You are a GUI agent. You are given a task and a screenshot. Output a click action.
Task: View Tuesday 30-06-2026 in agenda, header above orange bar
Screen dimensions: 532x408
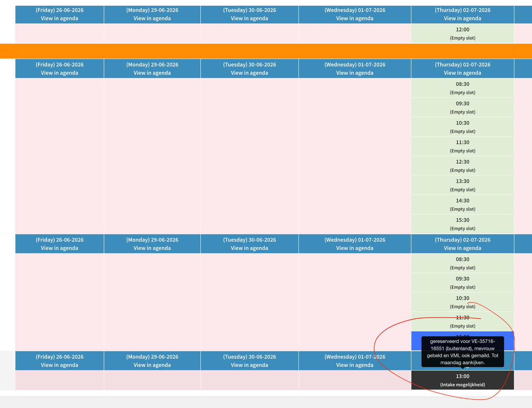pos(250,18)
